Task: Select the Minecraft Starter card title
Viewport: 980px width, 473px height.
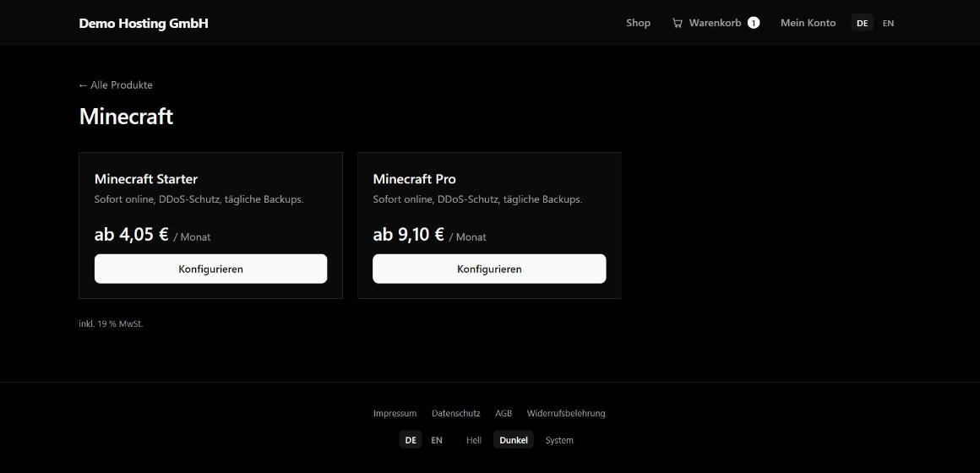Action: (145, 179)
